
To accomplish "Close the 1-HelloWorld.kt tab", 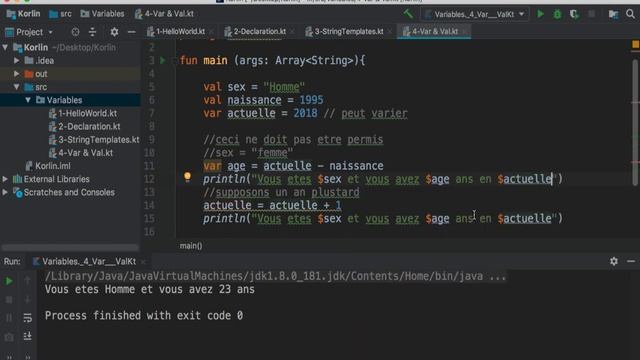I will coord(211,32).
